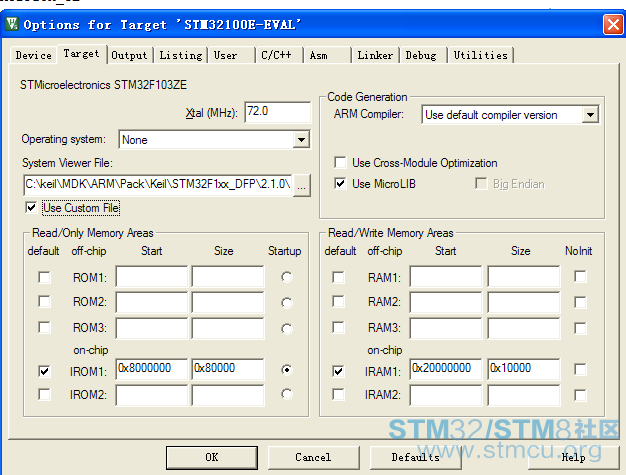This screenshot has width=626, height=475.
Task: Toggle the Use MicroLIB checkbox
Action: pos(340,184)
